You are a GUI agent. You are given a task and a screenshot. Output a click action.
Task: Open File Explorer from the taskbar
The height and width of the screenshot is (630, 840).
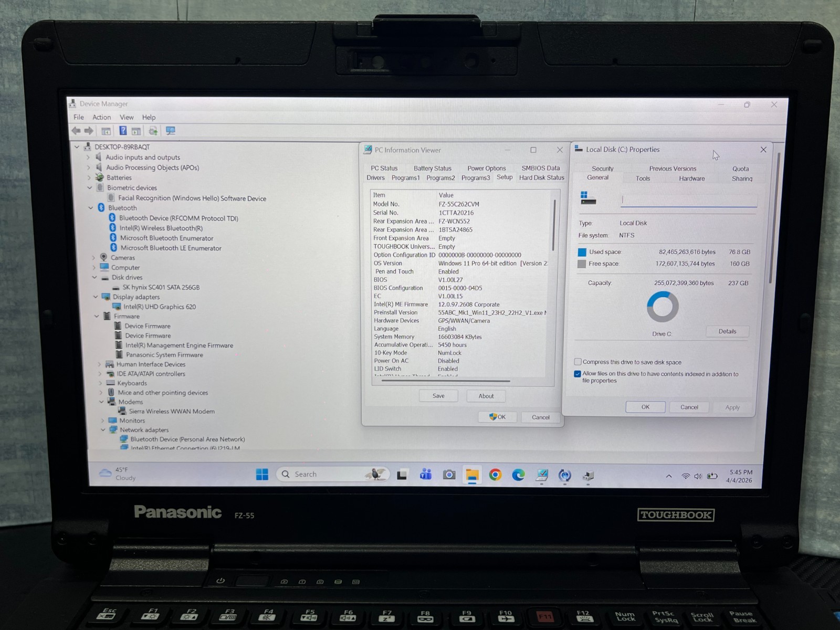point(472,475)
